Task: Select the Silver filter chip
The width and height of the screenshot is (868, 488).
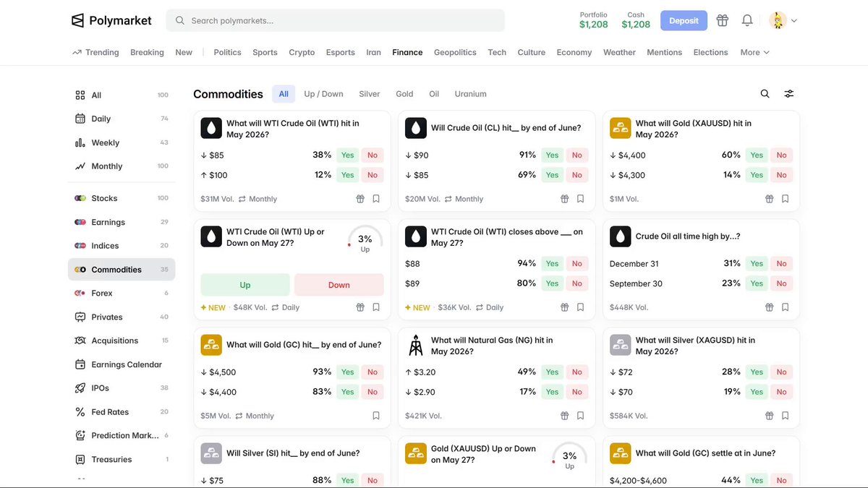Action: pos(369,94)
